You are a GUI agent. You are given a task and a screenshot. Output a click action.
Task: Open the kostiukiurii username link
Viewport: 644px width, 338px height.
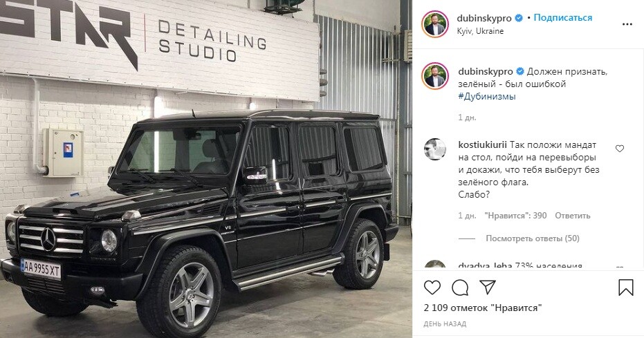pyautogui.click(x=483, y=144)
